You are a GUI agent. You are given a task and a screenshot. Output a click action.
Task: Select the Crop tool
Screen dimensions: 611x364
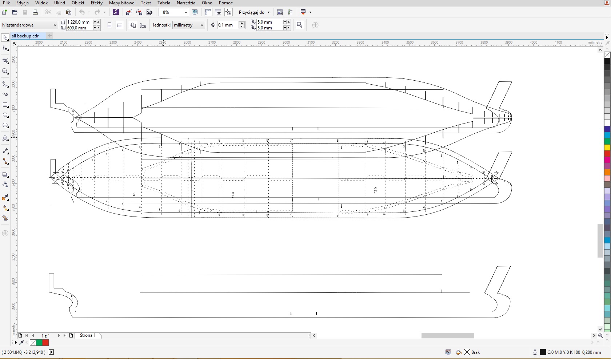(5, 61)
